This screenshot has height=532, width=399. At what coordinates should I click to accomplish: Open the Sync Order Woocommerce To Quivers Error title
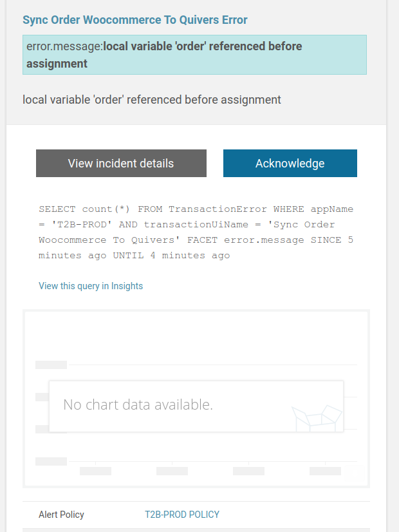click(135, 20)
